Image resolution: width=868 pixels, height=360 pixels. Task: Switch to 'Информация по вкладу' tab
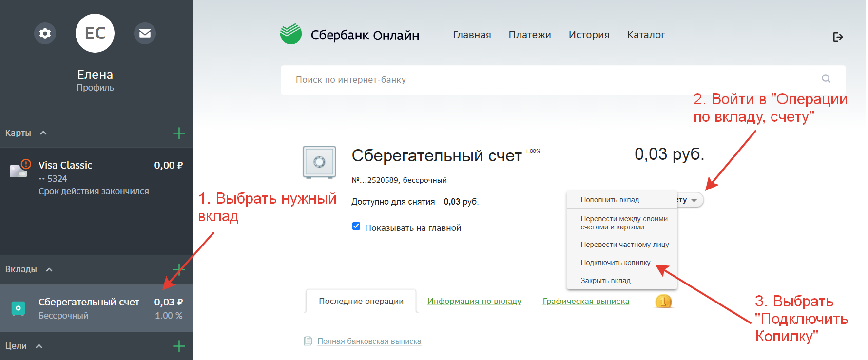(x=474, y=301)
